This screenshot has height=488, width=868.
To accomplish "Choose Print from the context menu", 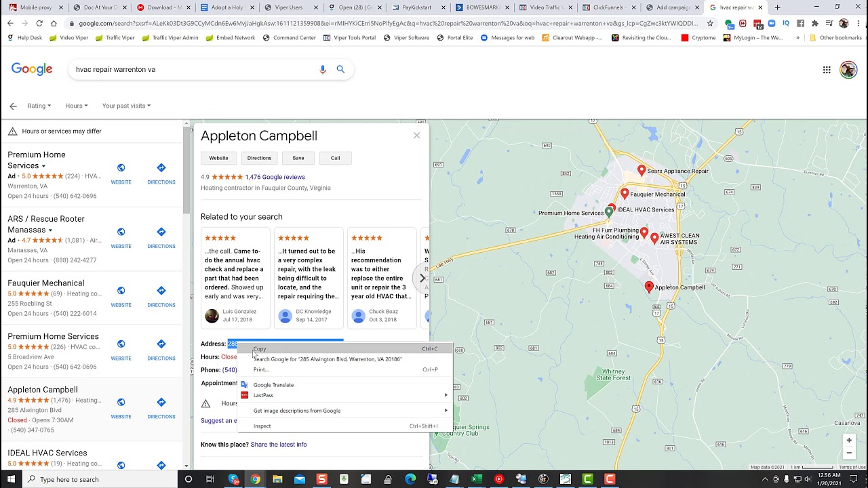I will (x=345, y=369).
